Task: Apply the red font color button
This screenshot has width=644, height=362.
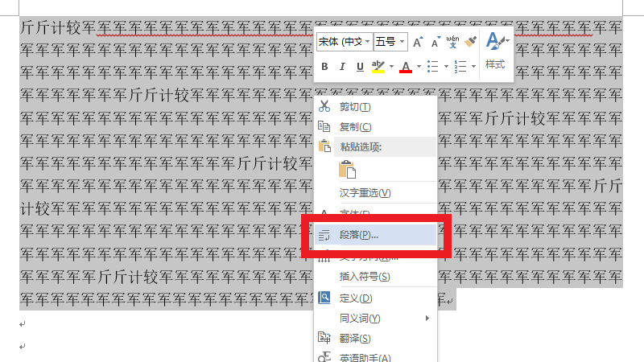Action: pos(406,66)
